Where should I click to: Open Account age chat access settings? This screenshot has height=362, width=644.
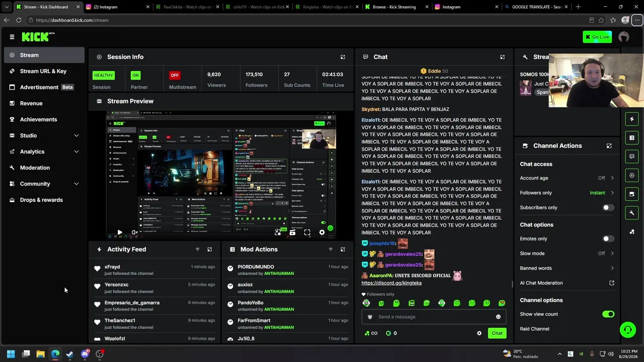567,178
